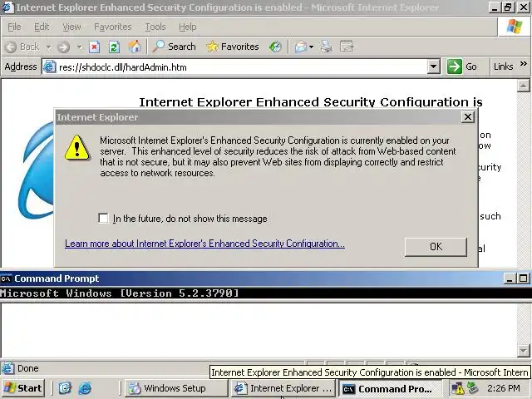Click the network connection tray icon
The width and height of the screenshot is (532, 399).
coord(473,388)
